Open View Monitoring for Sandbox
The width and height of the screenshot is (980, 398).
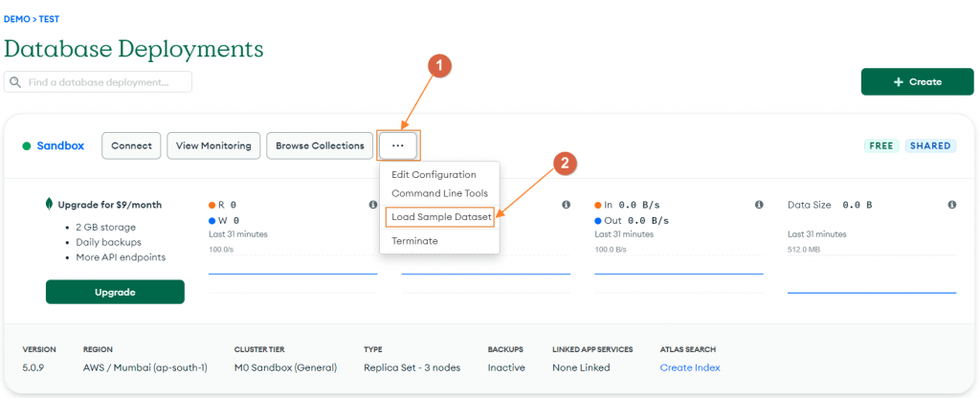point(213,145)
